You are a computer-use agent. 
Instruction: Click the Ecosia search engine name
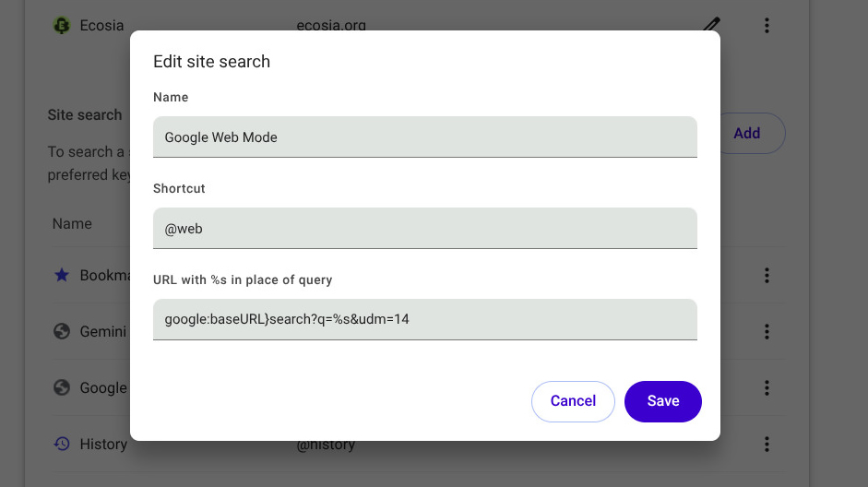(x=101, y=26)
